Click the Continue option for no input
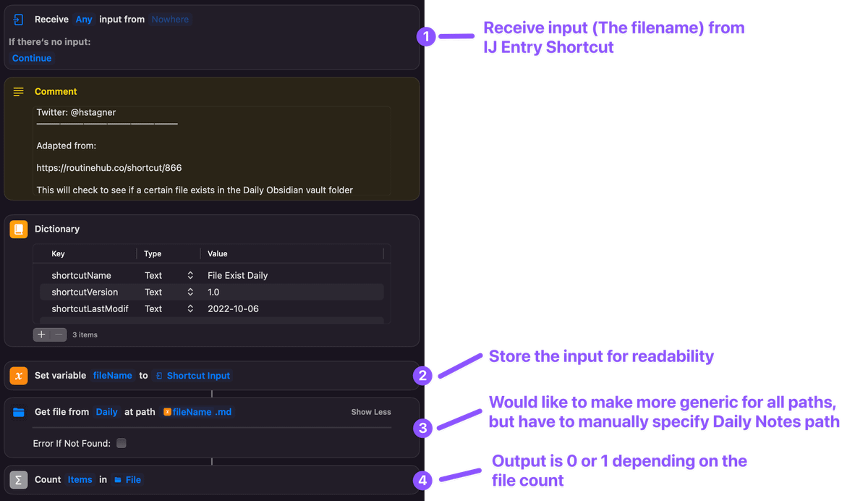This screenshot has height=501, width=868. [32, 58]
